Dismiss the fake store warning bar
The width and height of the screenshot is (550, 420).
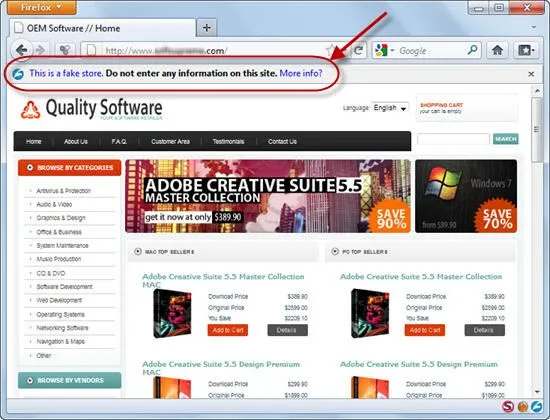531,74
